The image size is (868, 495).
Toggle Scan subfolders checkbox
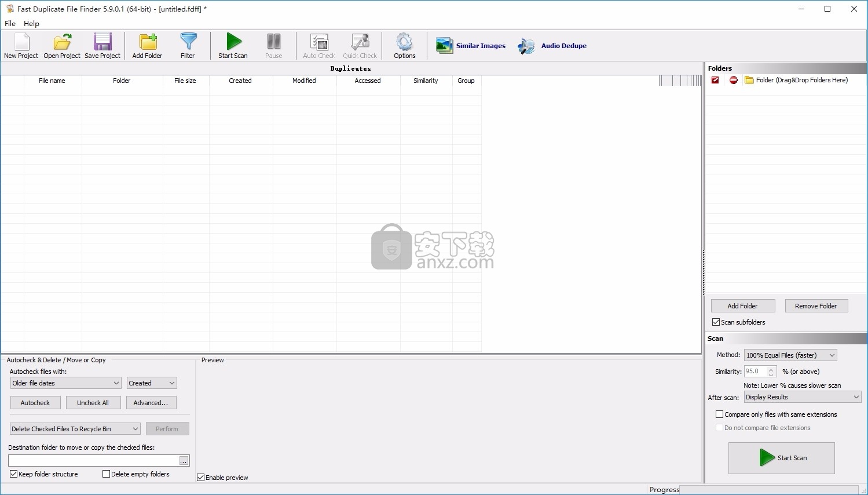click(x=716, y=322)
